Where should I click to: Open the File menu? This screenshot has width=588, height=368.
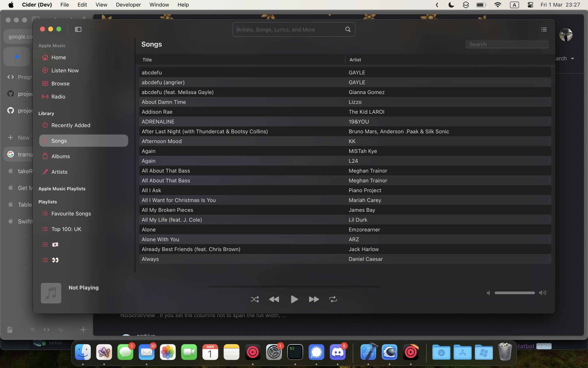point(64,5)
